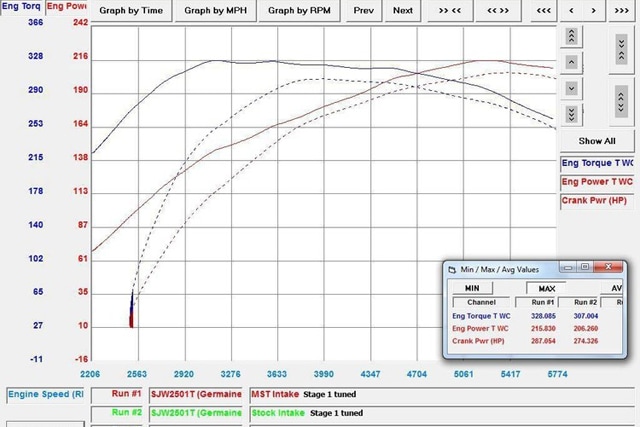Click Eng Power T WC row label in values window
The image size is (640, 427).
pos(480,328)
